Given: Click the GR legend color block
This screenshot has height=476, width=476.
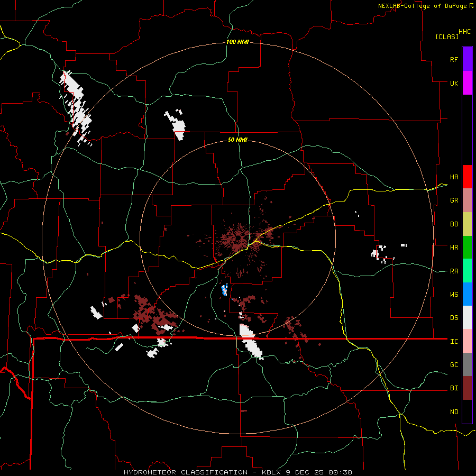Looking at the screenshot, I should click(x=467, y=200).
